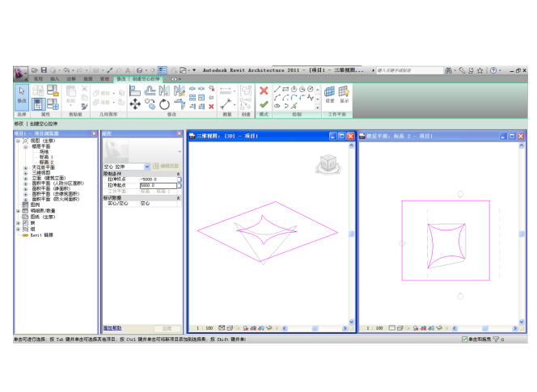Toggle the small box beside 拉伸起点 value
This screenshot has height=392, width=537.
coord(179,185)
